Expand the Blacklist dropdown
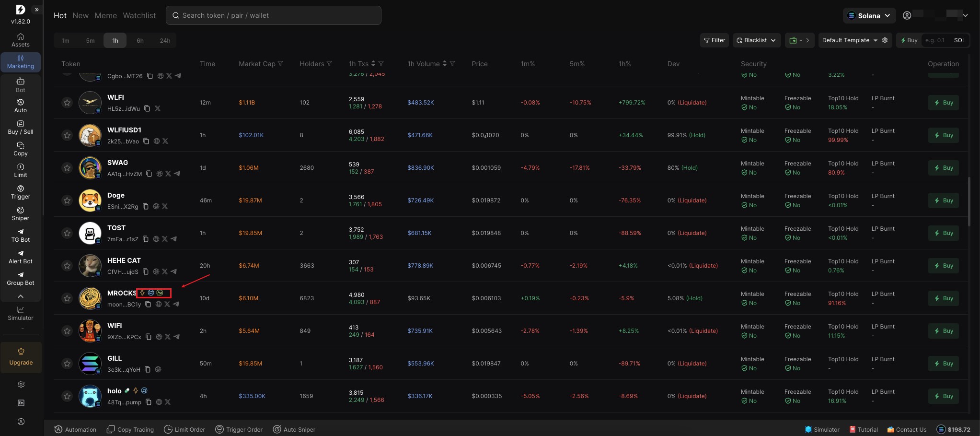The width and height of the screenshot is (980, 436). pos(756,40)
